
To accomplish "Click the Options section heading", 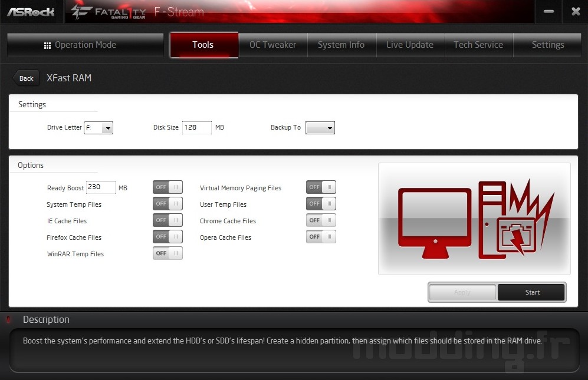I will pos(31,166).
